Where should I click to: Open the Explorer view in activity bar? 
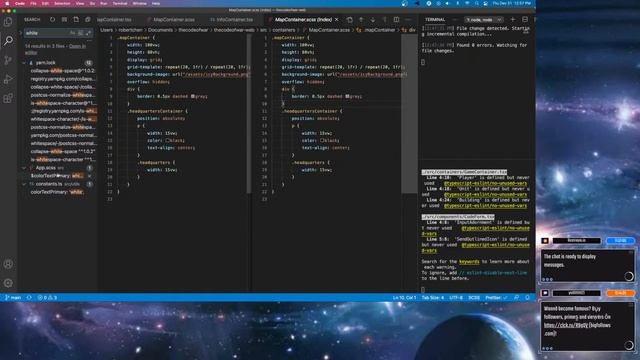8,21
